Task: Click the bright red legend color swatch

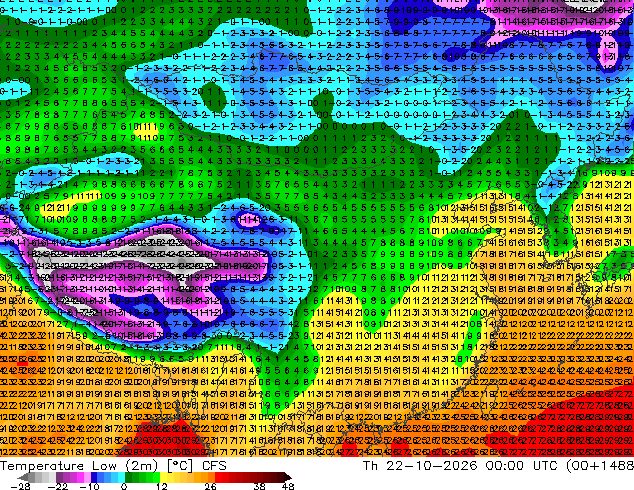Action: 218,477
